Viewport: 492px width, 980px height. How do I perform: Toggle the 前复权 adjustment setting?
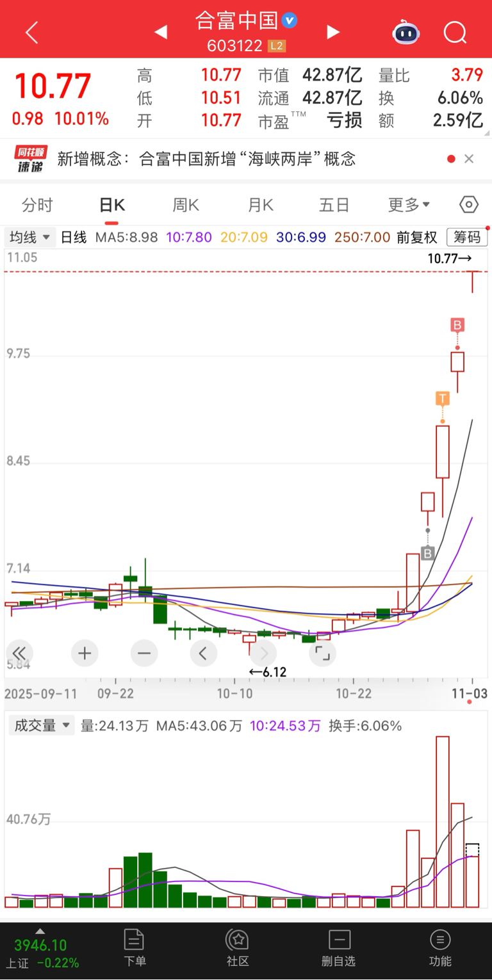tap(417, 237)
